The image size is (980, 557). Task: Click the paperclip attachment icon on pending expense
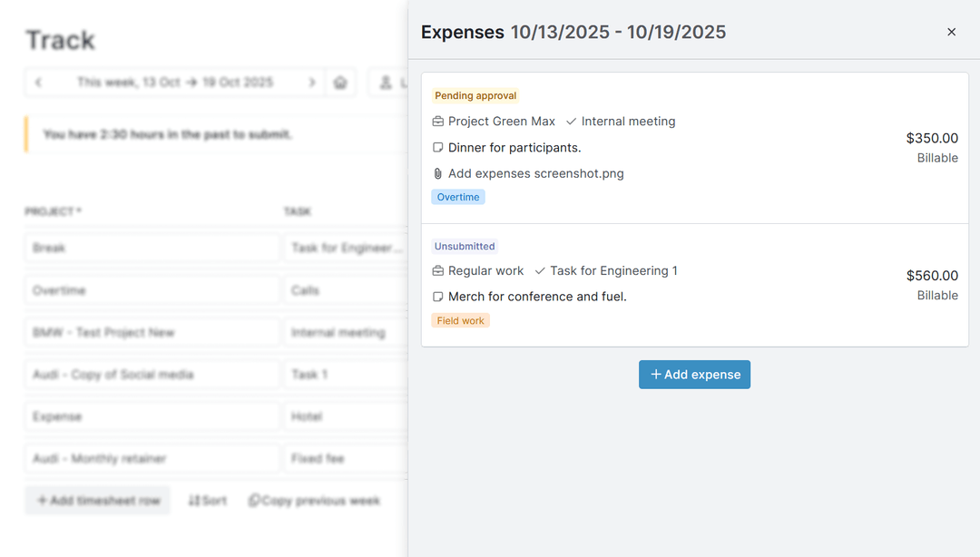click(x=437, y=172)
